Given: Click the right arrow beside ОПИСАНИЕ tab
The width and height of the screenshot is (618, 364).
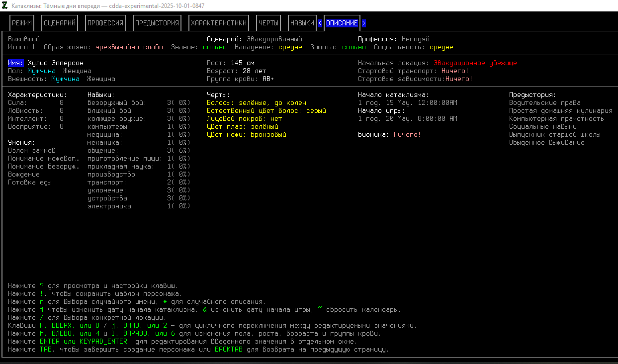Looking at the screenshot, I should point(364,23).
